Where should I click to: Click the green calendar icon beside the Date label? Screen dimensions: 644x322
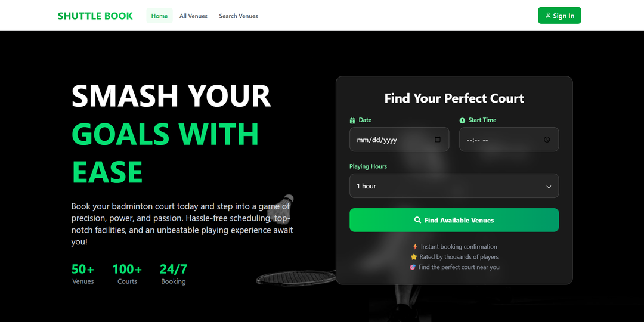pos(352,120)
